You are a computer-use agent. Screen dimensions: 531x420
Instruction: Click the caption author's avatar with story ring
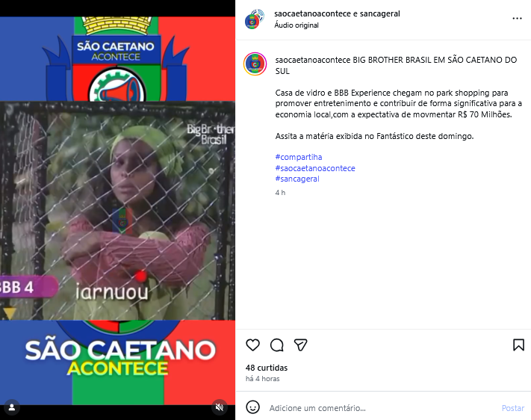[255, 64]
